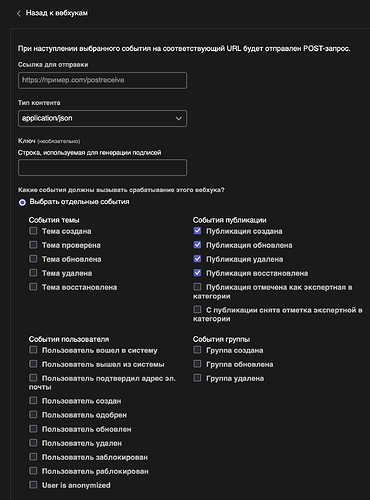370x500 pixels.
Task: Check the Тема проверена option
Action: pyautogui.click(x=33, y=245)
